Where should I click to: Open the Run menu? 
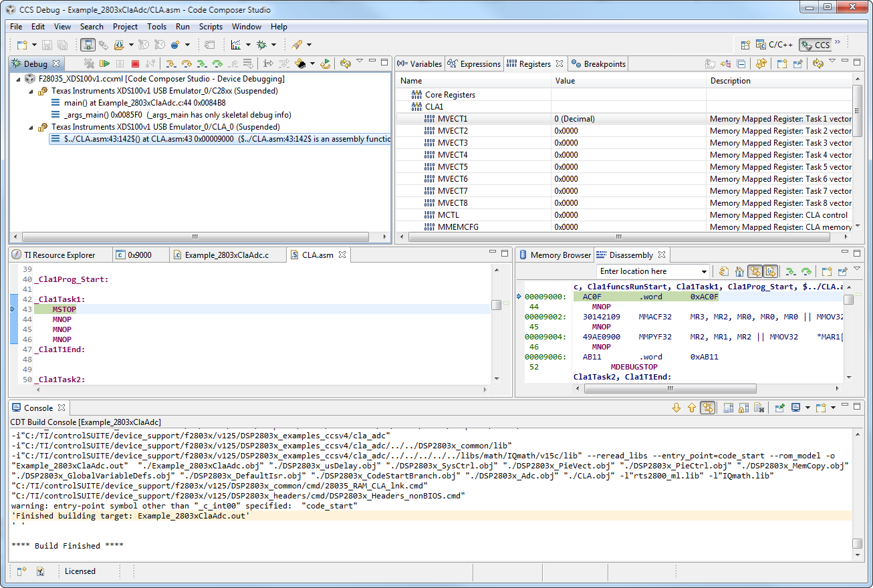[x=182, y=27]
